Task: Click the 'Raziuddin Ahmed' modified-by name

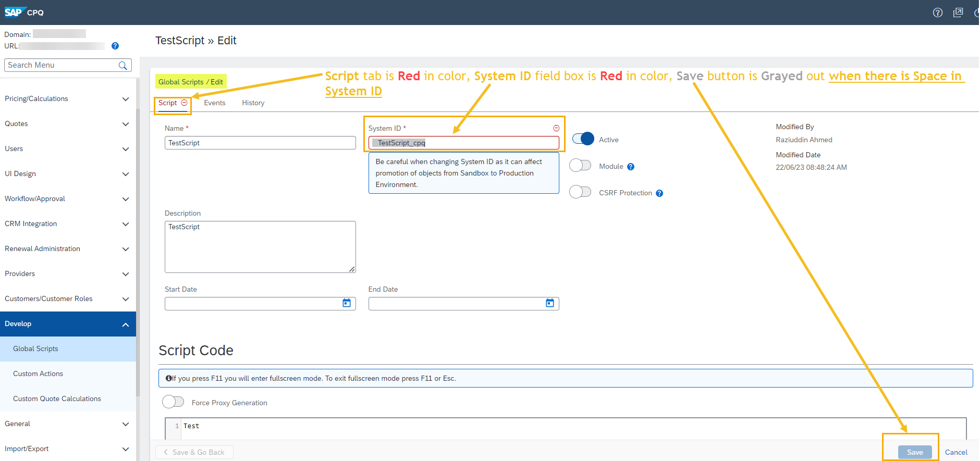Action: pyautogui.click(x=804, y=140)
